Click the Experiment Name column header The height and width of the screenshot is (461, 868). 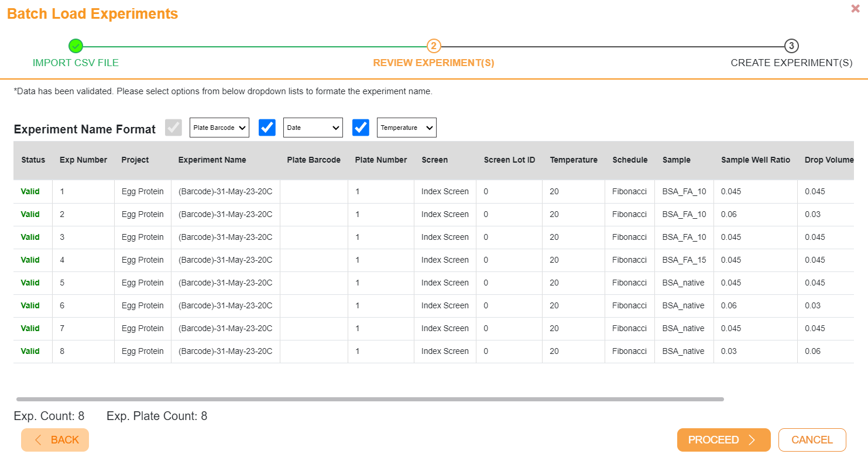coord(212,159)
